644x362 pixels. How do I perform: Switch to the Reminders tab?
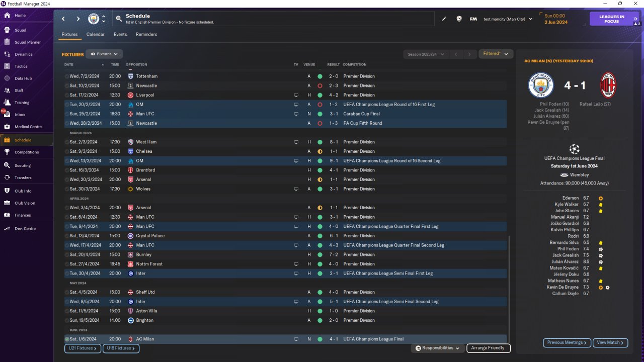(146, 34)
